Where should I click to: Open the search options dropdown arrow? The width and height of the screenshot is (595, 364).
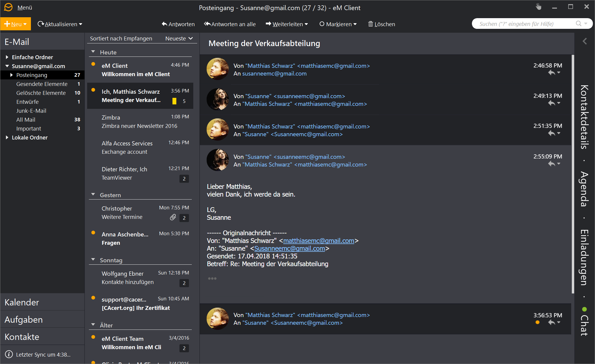tap(586, 23)
